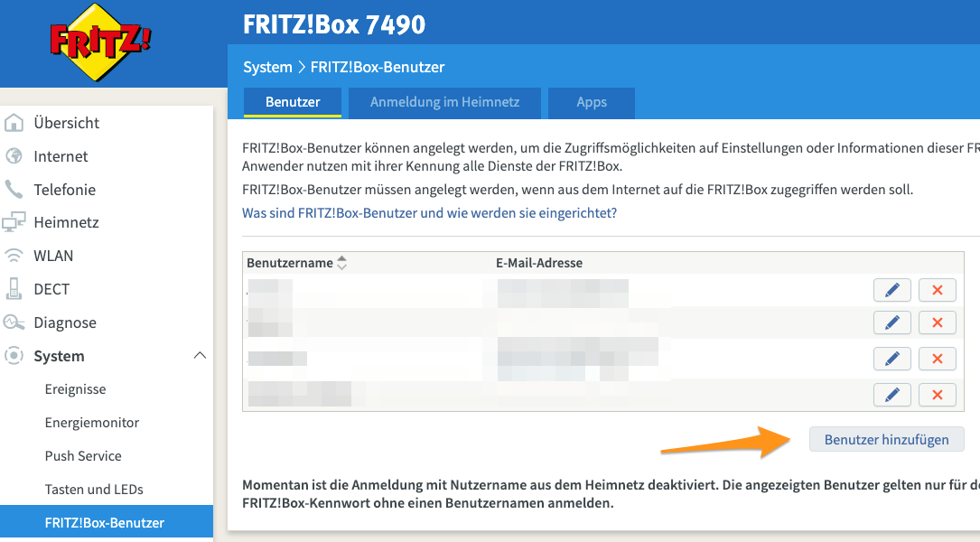Switch to Anmeldung im Heimnetz tab
The width and height of the screenshot is (980, 542).
pyautogui.click(x=444, y=102)
